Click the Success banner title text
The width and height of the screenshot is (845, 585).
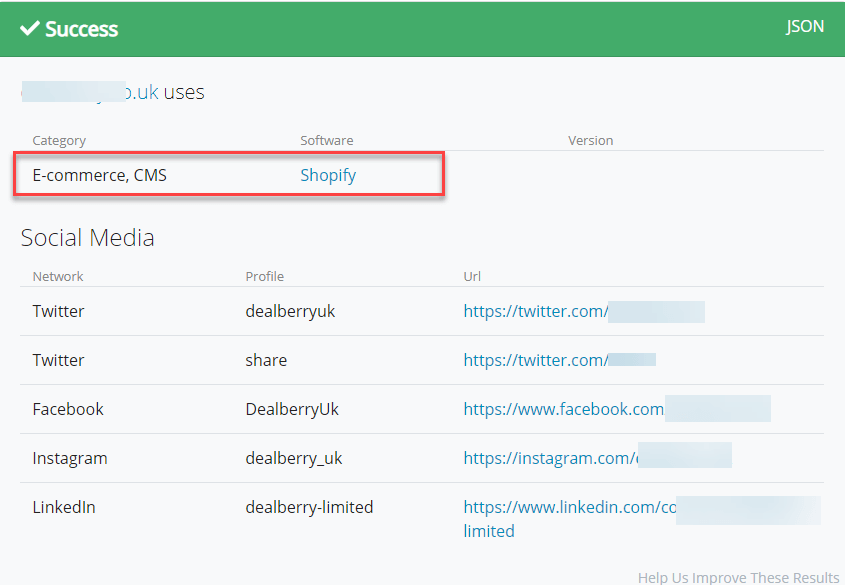point(81,29)
